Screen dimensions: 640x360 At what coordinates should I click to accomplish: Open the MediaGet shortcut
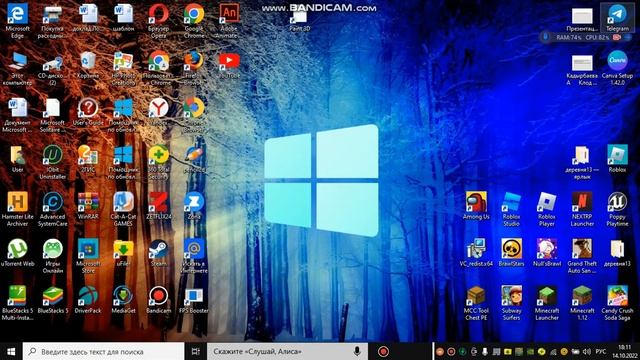pos(123,296)
